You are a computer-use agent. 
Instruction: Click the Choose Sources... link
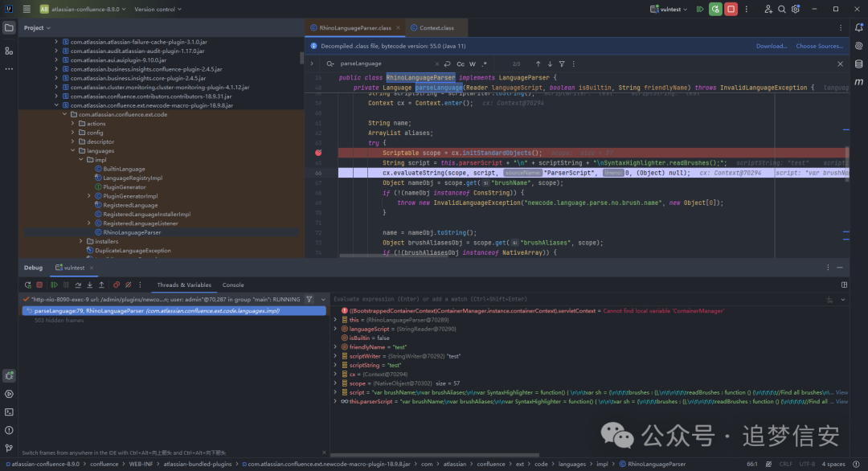[x=819, y=46]
